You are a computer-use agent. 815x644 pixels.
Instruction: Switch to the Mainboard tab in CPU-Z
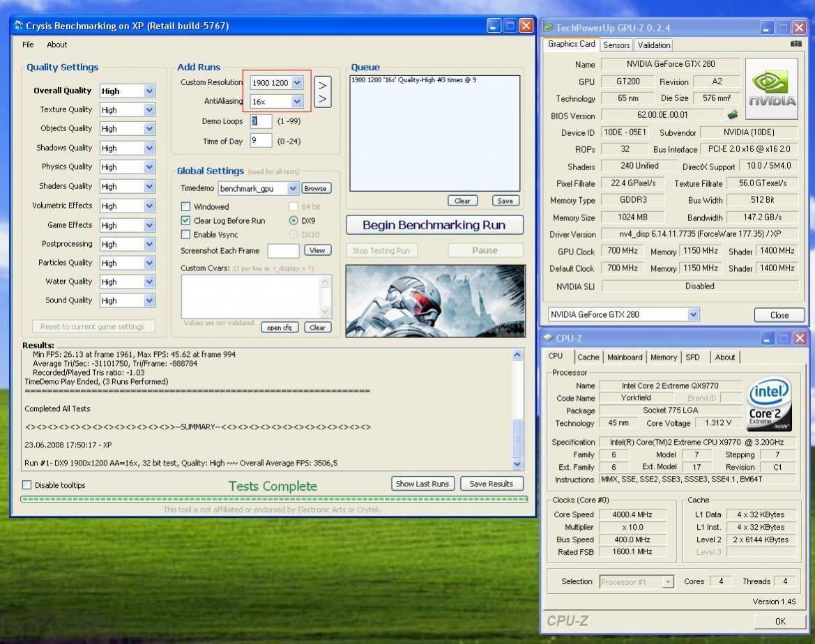click(x=625, y=357)
